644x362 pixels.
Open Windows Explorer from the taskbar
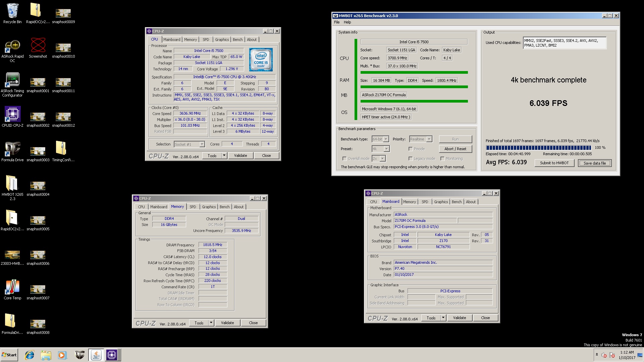(x=46, y=355)
